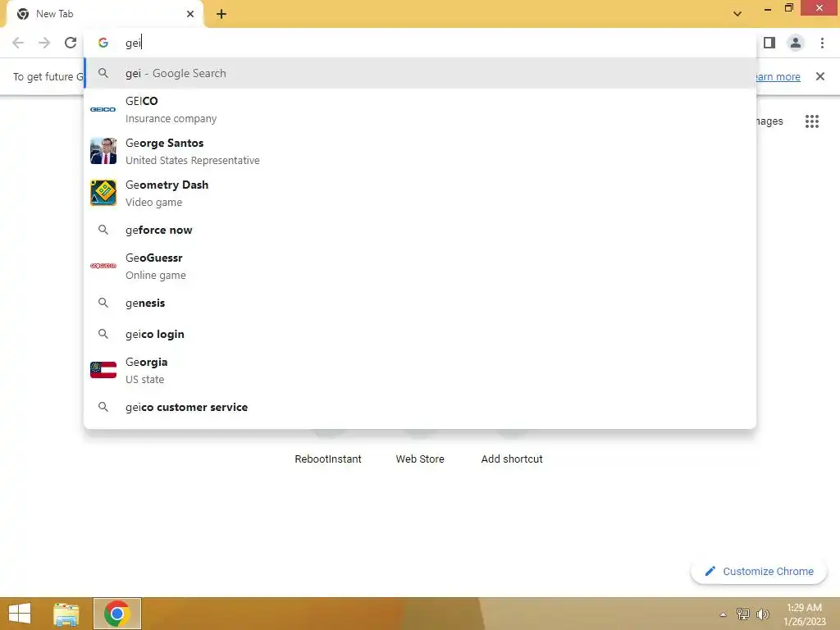Open a new tab with plus button
Image resolution: width=840 pixels, height=630 pixels.
tap(221, 14)
